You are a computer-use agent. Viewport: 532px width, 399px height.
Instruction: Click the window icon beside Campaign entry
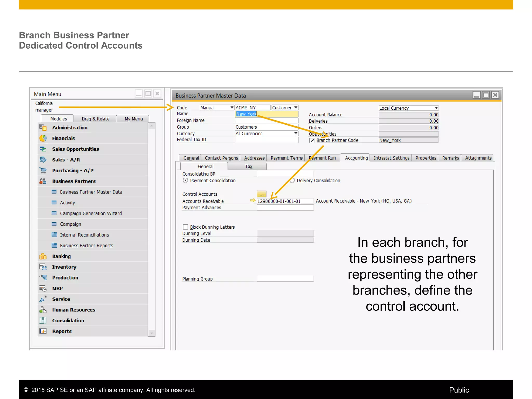pos(54,224)
